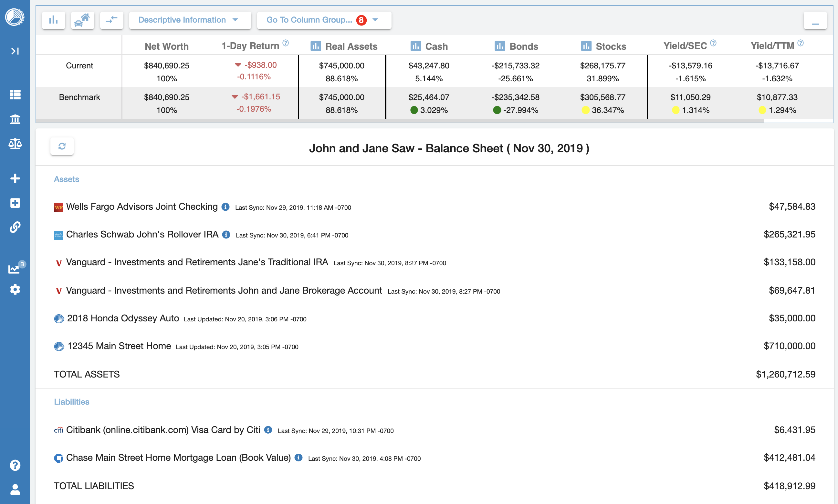This screenshot has width=838, height=504.
Task: Add a new item with the sidebar plus icon
Action: pos(15,178)
